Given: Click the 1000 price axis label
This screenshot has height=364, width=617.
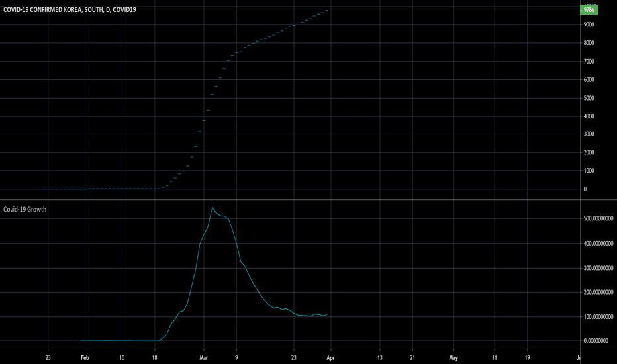Looking at the screenshot, I should coord(589,171).
